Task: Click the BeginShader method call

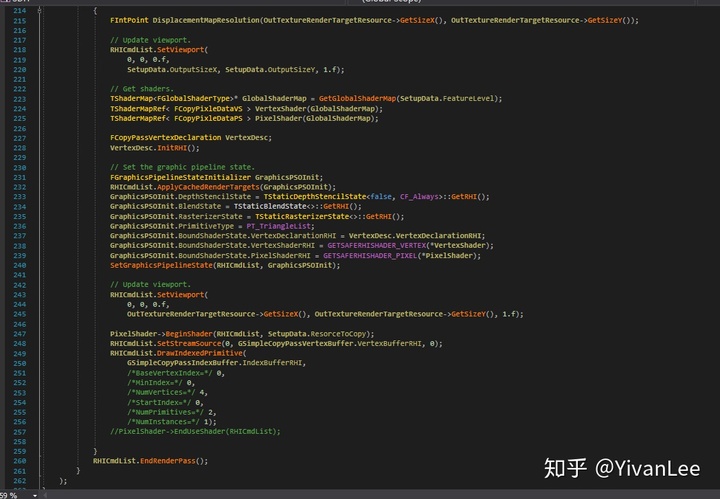Action: (x=189, y=334)
